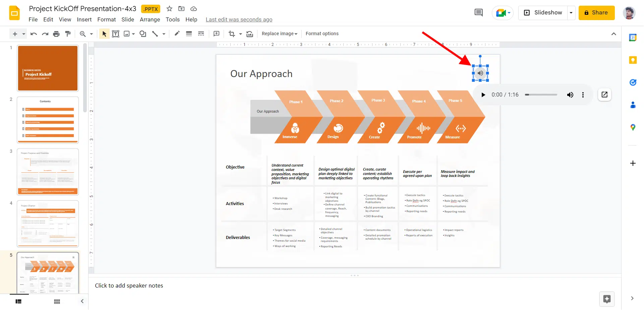Screen dimensions: 644x310
Task: Hide the menus with the collapse chevron
Action: pyautogui.click(x=613, y=34)
